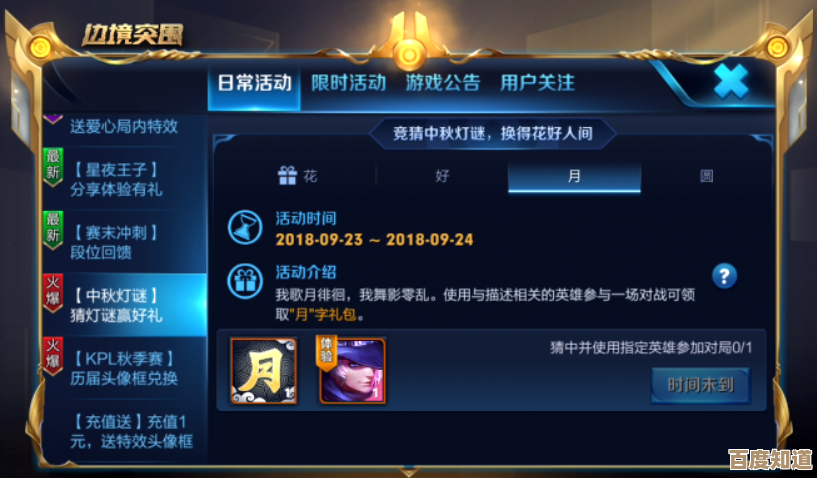The width and height of the screenshot is (817, 478).
Task: Close the activity panel with the X
Action: (731, 82)
